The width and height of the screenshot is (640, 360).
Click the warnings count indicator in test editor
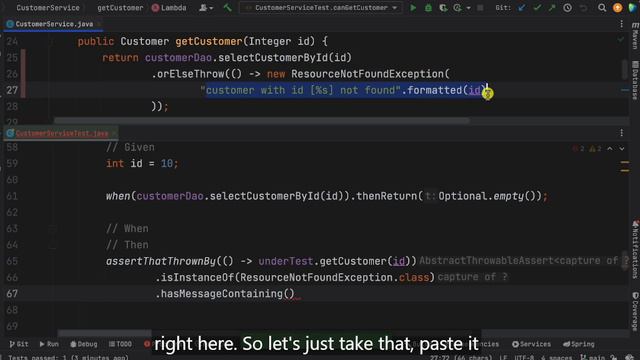click(x=595, y=149)
